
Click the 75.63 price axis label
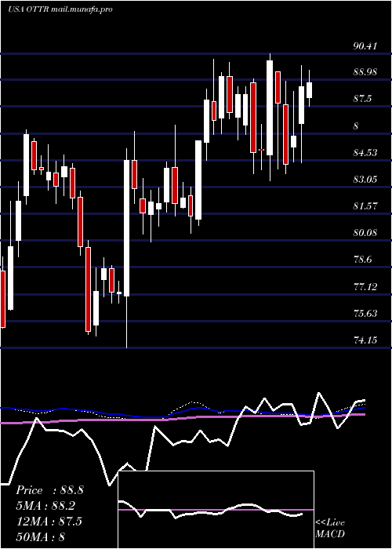pyautogui.click(x=365, y=313)
